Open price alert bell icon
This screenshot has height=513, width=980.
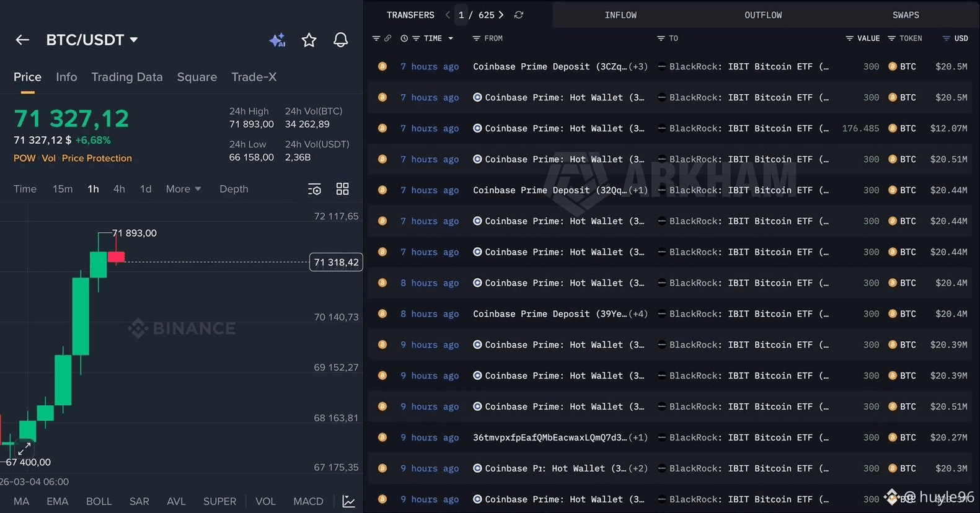coord(340,40)
